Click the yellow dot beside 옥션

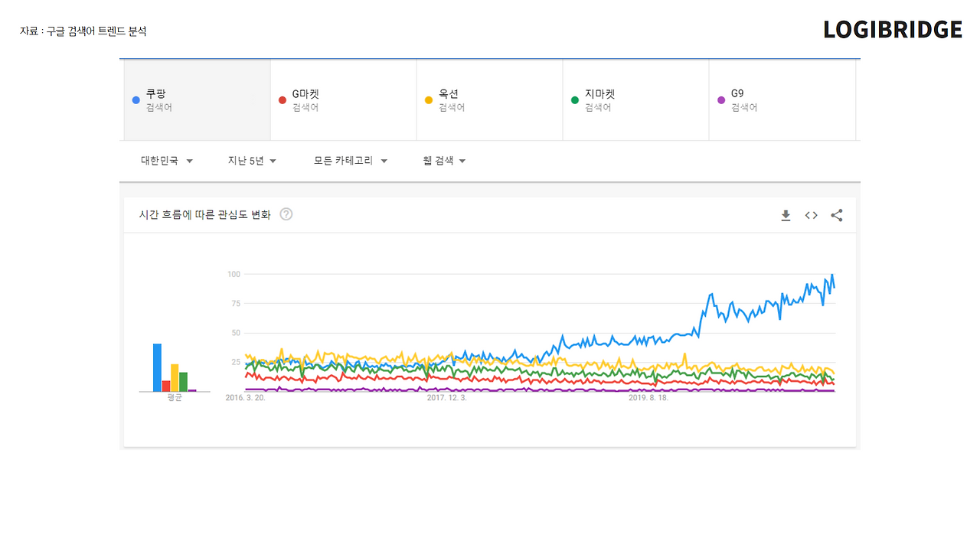click(429, 100)
